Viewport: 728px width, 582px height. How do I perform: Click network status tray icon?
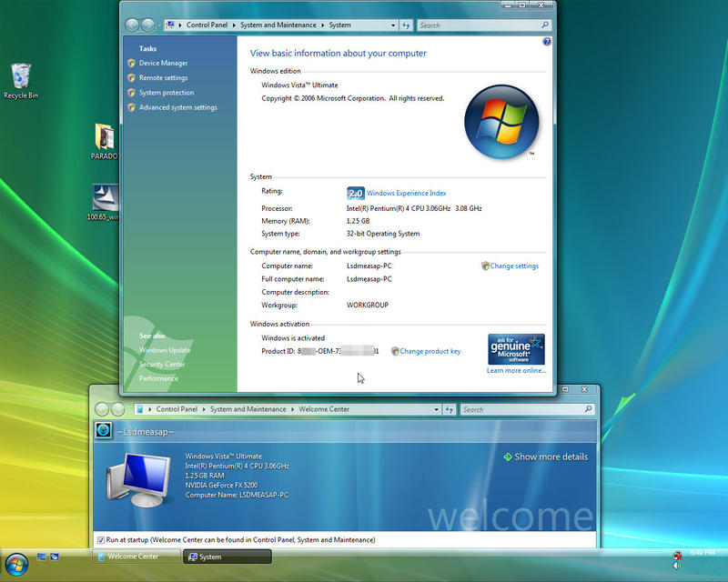tap(677, 555)
